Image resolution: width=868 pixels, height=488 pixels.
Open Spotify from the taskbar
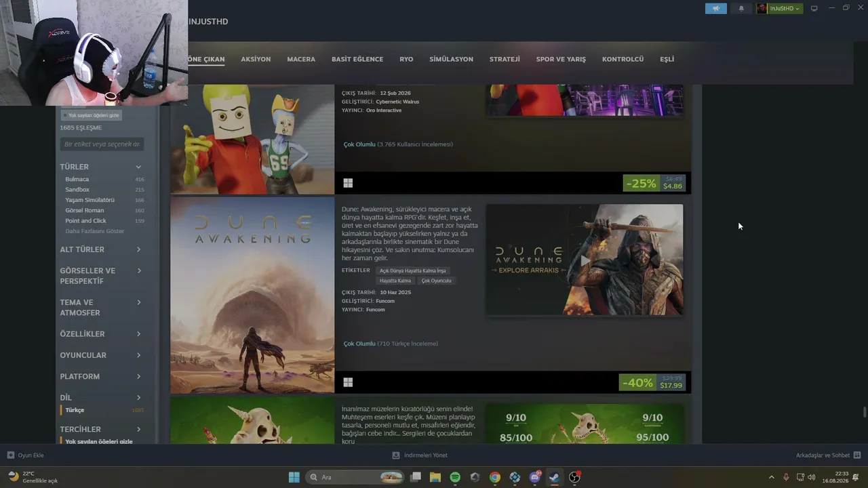tap(455, 477)
